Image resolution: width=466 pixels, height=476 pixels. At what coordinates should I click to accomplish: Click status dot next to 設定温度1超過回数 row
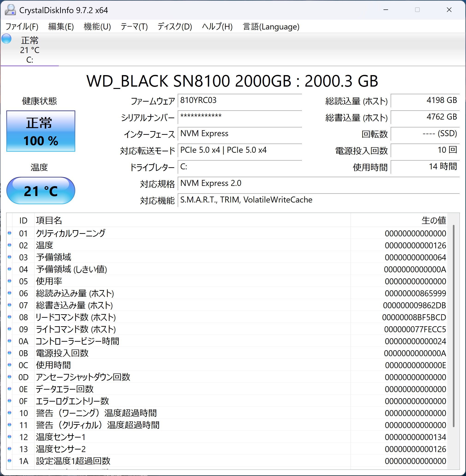coord(9,461)
